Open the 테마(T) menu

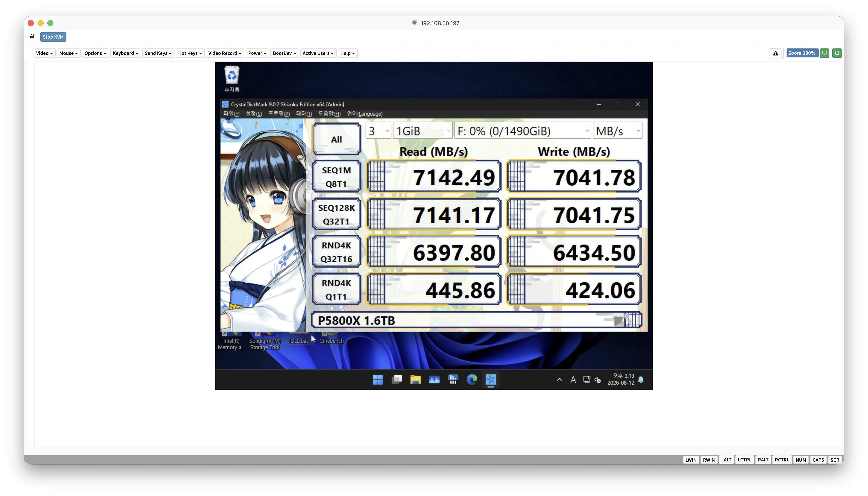[x=304, y=114]
